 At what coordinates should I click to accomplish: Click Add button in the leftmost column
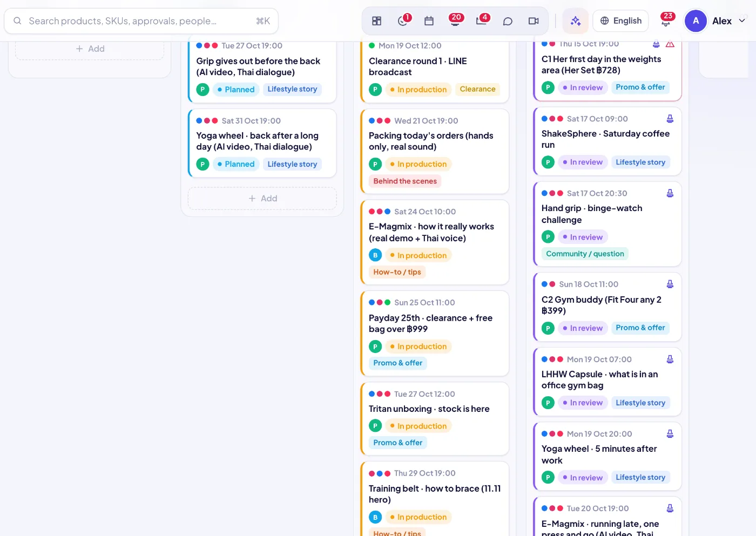90,49
